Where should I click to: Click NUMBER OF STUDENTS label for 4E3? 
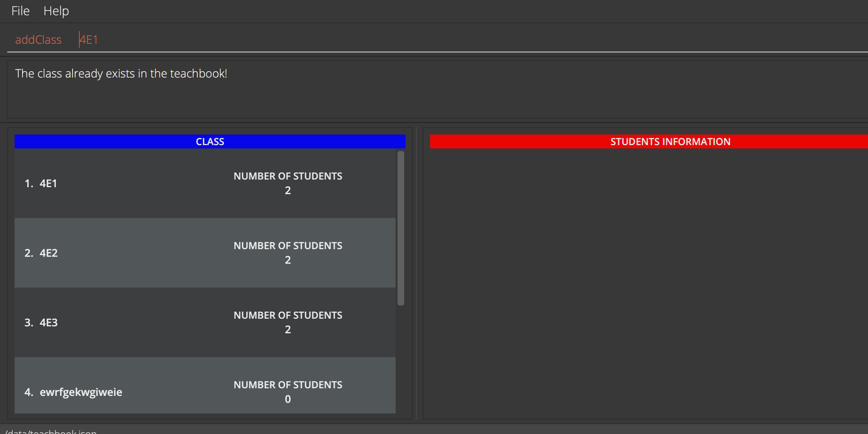point(288,315)
